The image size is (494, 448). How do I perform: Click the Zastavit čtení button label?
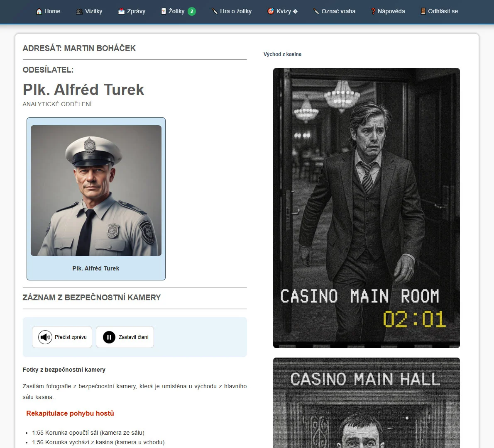click(x=133, y=337)
